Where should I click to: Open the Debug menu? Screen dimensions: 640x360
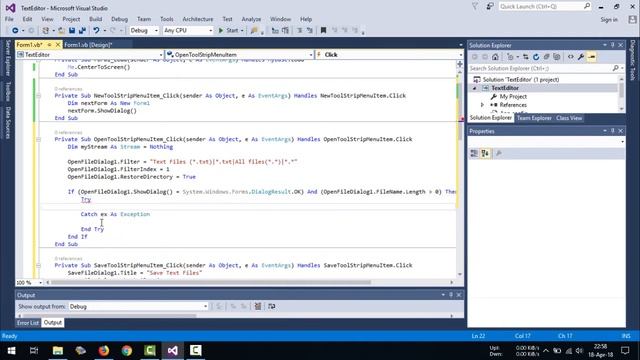(x=119, y=19)
